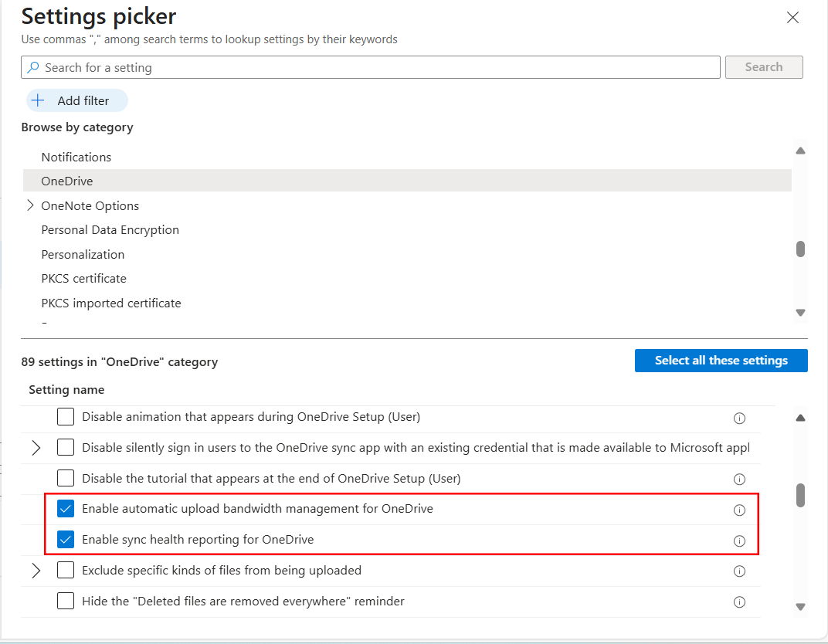Expand the OneNote Options category
The image size is (828, 644).
point(31,205)
